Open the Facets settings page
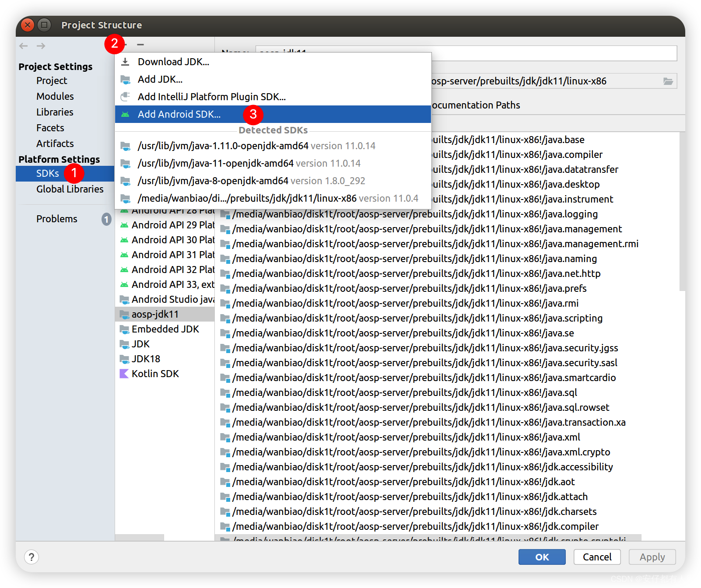 [50, 128]
